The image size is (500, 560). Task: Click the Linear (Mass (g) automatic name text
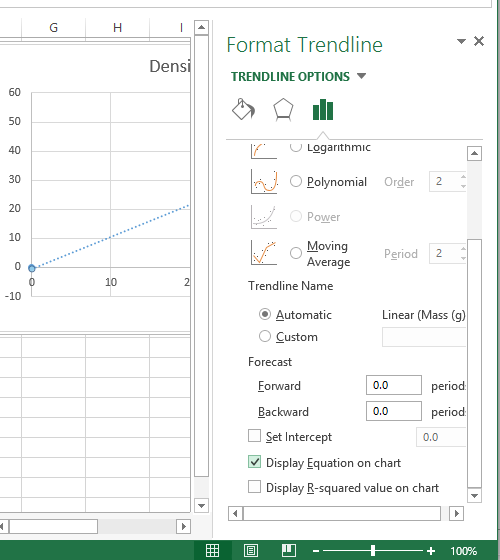coord(424,315)
